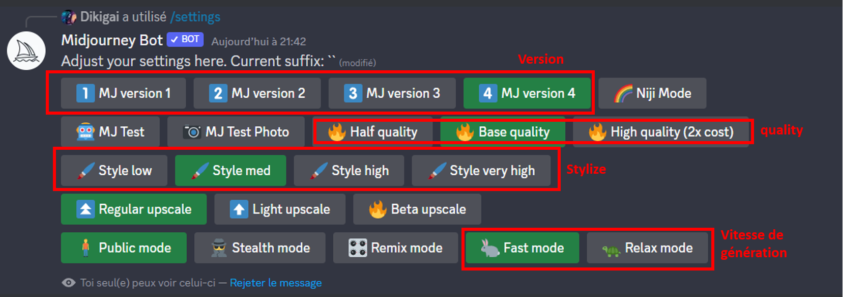Click the /settings command link
Viewport: 868px width, 297px height.
(195, 17)
